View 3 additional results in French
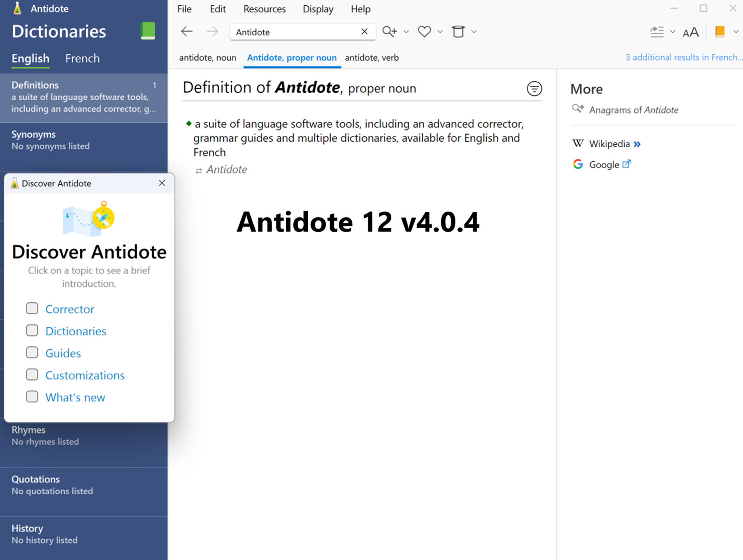Image resolution: width=743 pixels, height=560 pixels. click(684, 57)
